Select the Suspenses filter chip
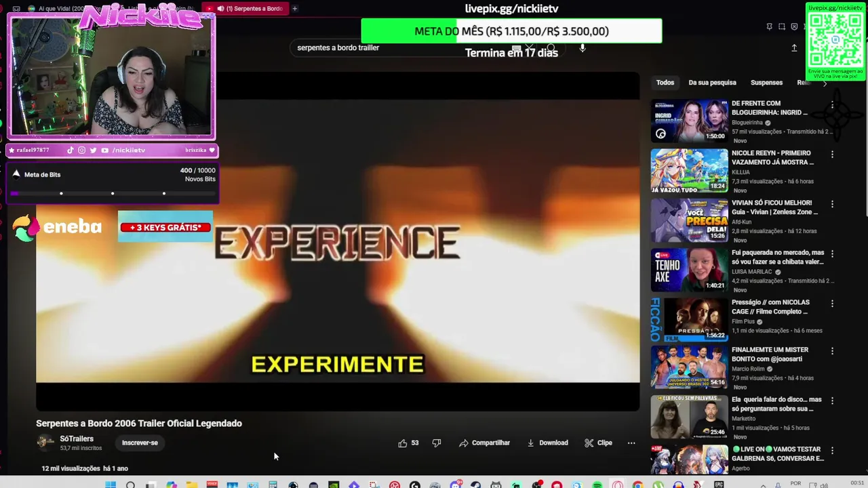The image size is (868, 488). [766, 83]
